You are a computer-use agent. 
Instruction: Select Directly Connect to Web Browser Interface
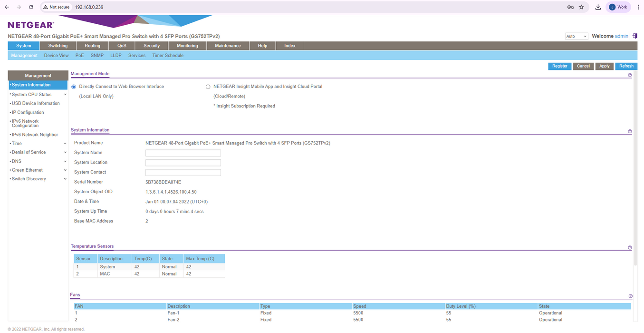pos(74,87)
